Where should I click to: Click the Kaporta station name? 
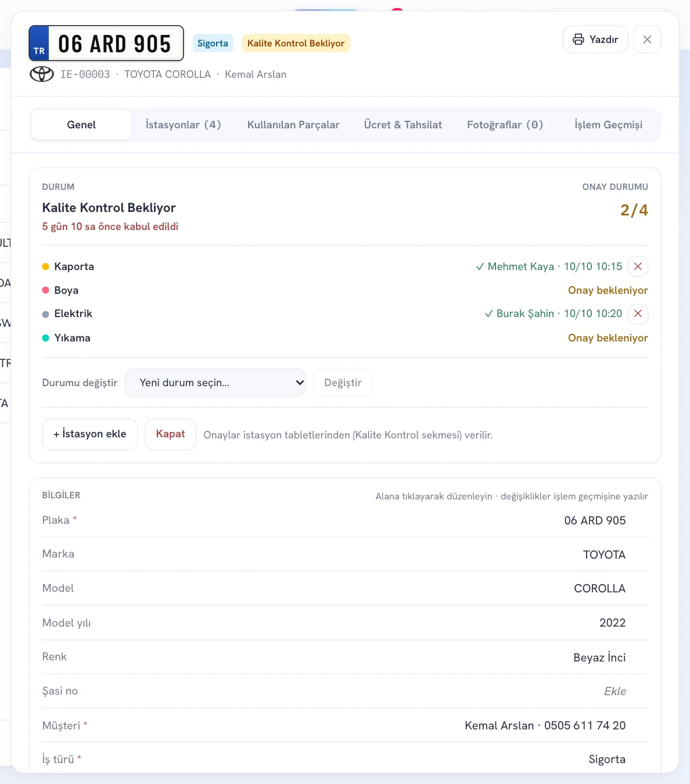pyautogui.click(x=74, y=267)
